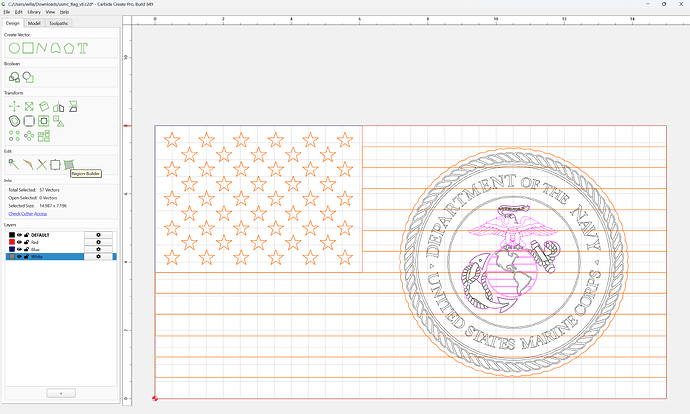
Task: Toggle the lock on DEFAULT layer
Action: (26, 235)
